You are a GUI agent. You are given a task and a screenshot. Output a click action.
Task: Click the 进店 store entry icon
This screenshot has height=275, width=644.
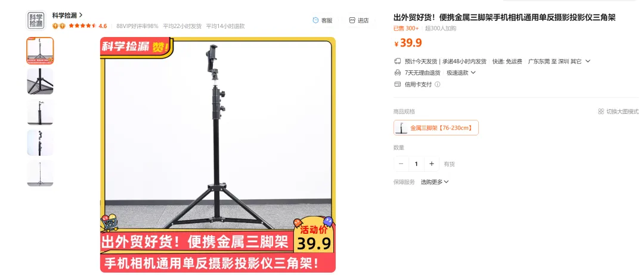click(x=352, y=20)
